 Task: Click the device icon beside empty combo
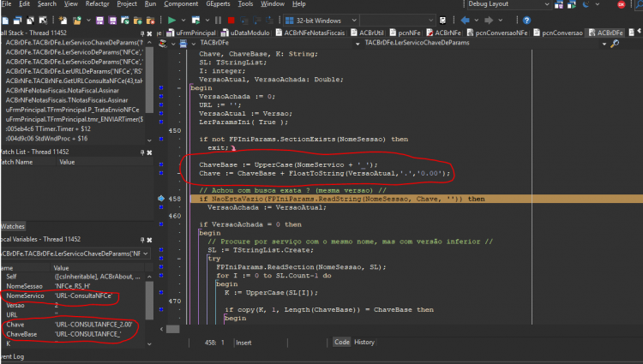(442, 20)
